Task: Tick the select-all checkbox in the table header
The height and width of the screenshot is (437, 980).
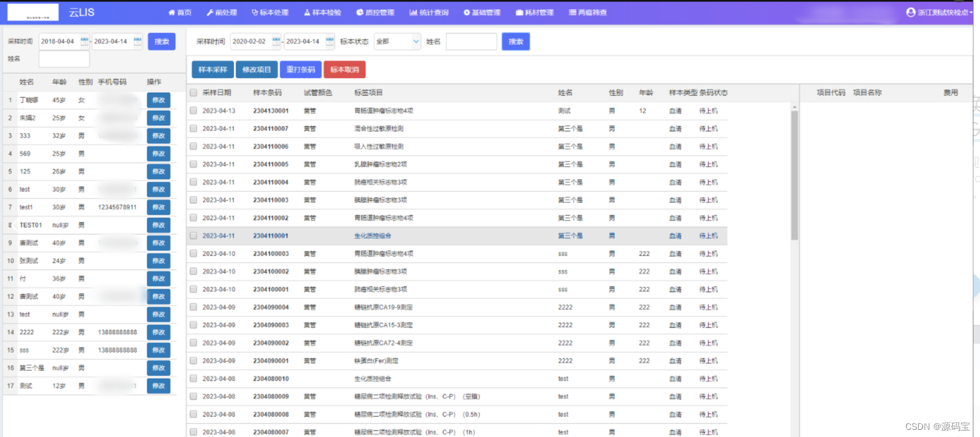Action: click(x=193, y=92)
